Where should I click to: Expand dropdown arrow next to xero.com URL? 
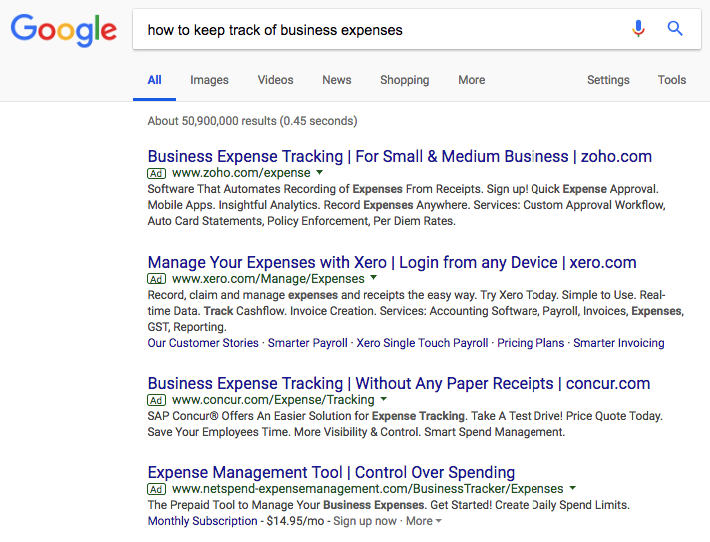click(374, 278)
